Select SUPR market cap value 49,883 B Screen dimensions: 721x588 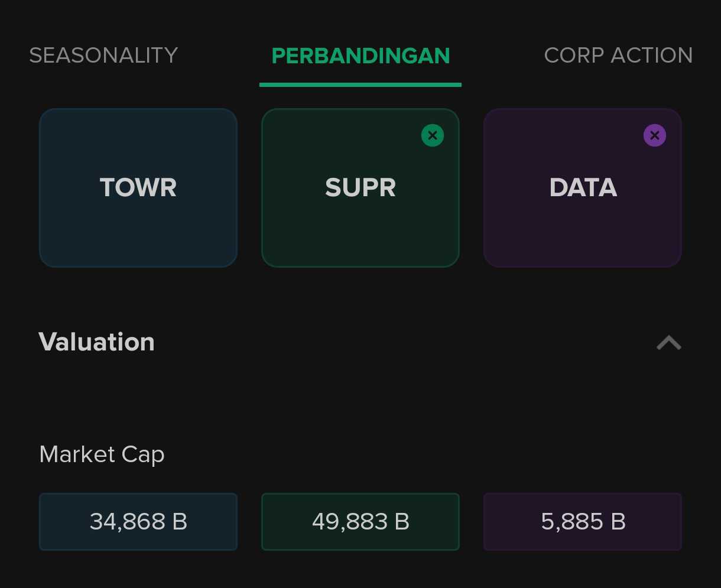pyautogui.click(x=360, y=522)
